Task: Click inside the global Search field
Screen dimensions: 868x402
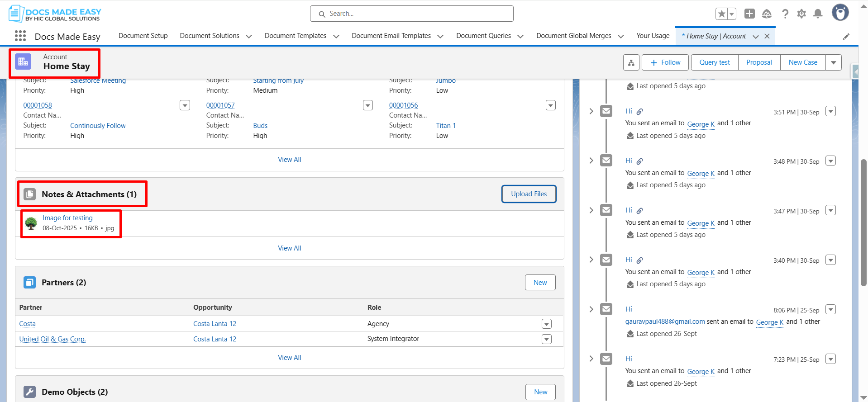Action: (x=412, y=14)
